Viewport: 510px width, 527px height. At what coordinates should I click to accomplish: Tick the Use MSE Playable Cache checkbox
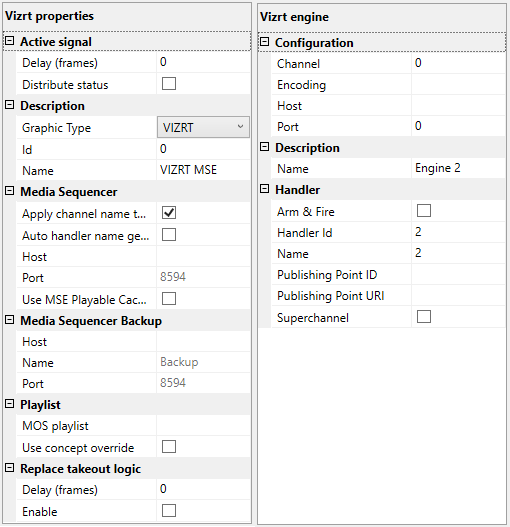(x=169, y=298)
